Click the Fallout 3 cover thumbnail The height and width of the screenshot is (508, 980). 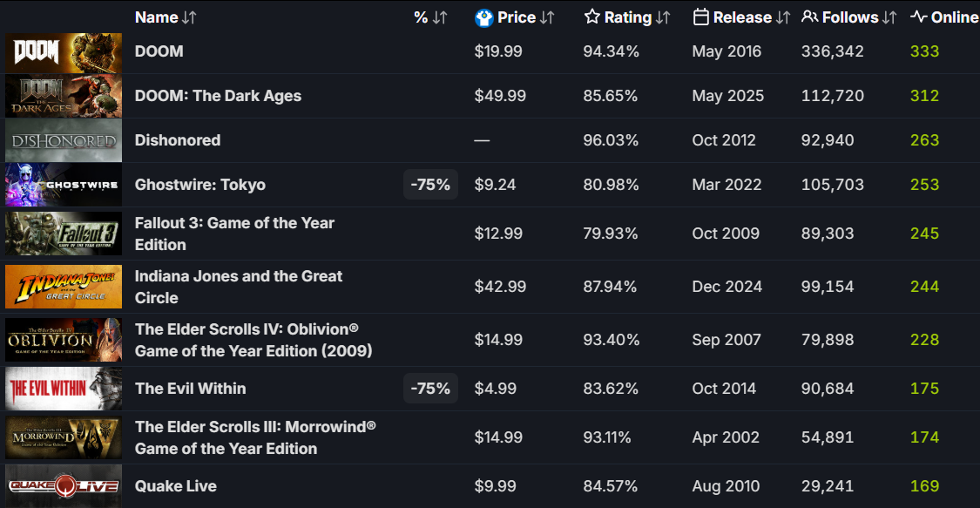64,234
